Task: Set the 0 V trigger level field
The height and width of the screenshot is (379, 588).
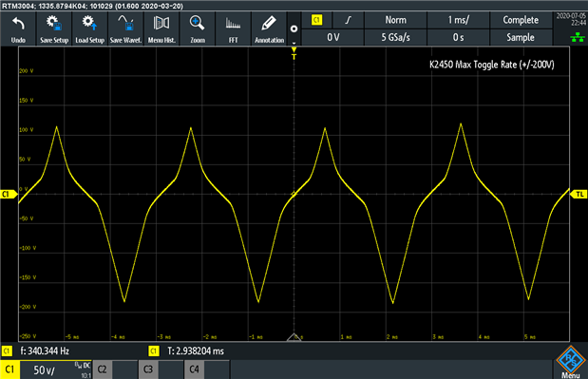Action: pos(332,37)
